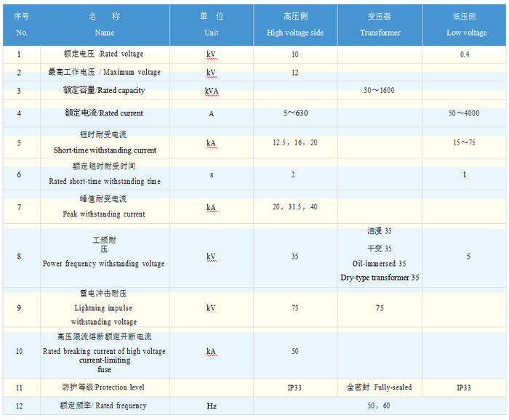Screen dimensions: 509x420
Task: Click 'Dry-type transformer 35' text
Action: [380, 278]
